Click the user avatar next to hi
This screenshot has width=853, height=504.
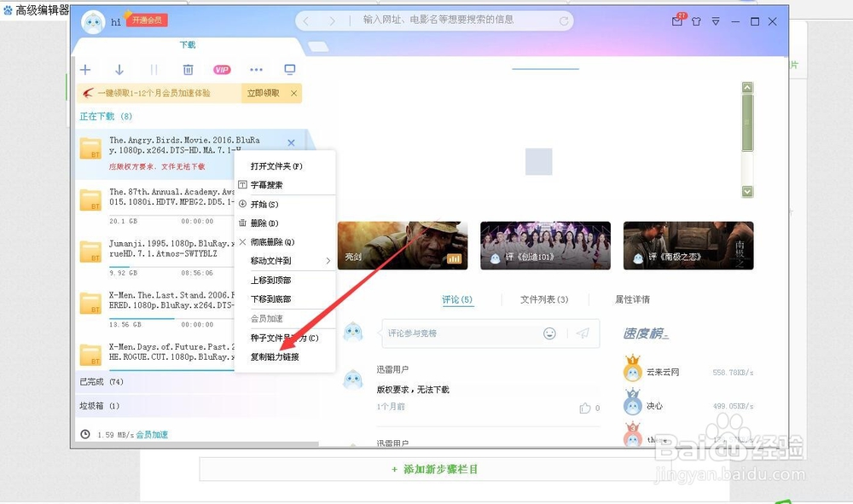tap(93, 22)
